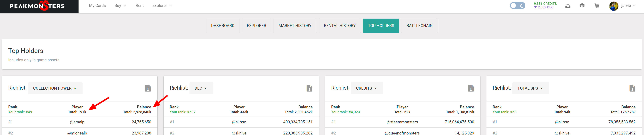Open the Total SPS richlist dropdown

pyautogui.click(x=530, y=88)
